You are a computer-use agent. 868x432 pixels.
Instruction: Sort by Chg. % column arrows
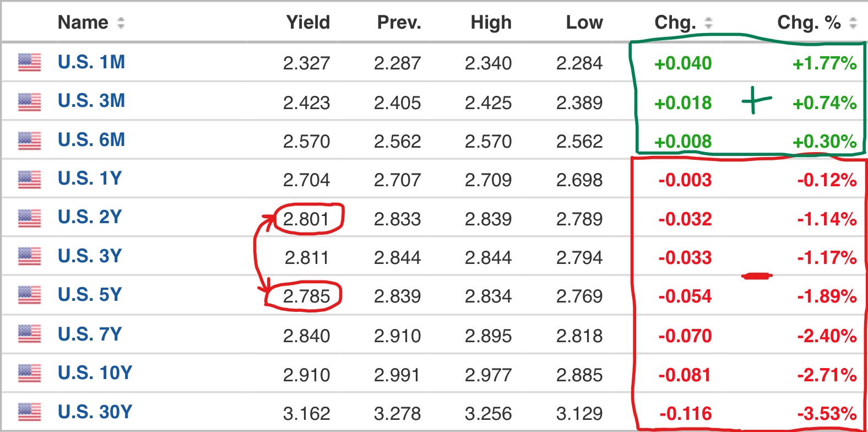point(853,23)
